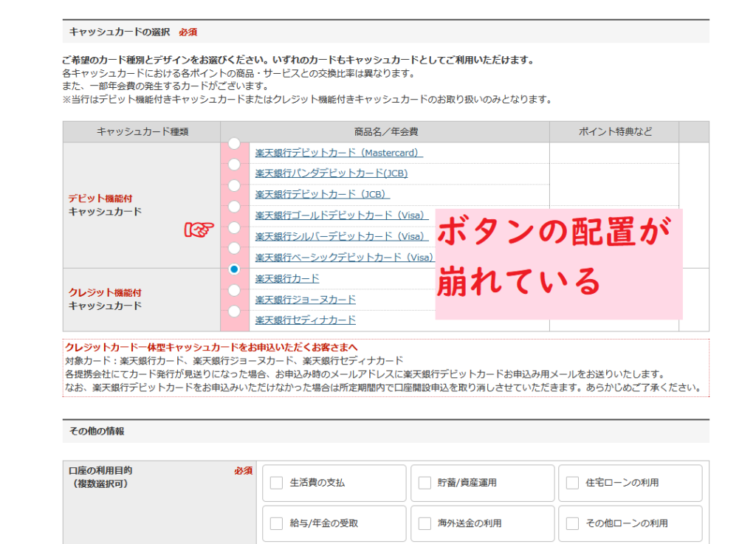Open the 楽天銀行デビットカード (Mastercard) link

339,153
